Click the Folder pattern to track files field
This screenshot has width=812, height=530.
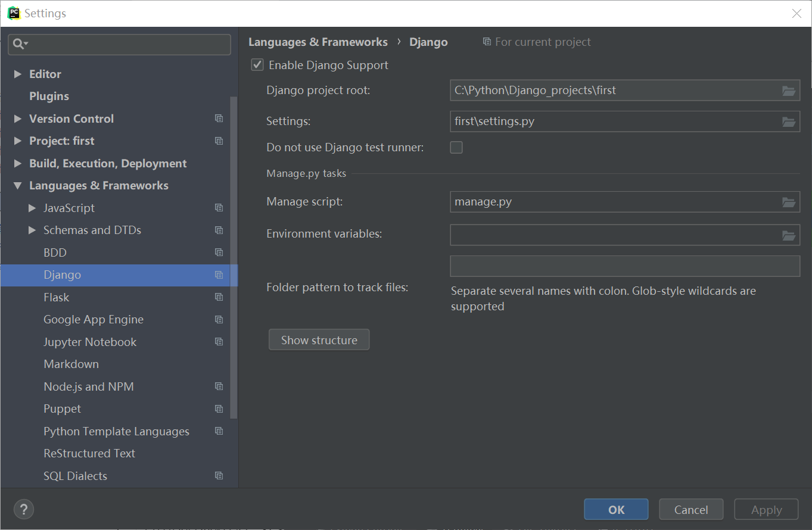coord(625,266)
